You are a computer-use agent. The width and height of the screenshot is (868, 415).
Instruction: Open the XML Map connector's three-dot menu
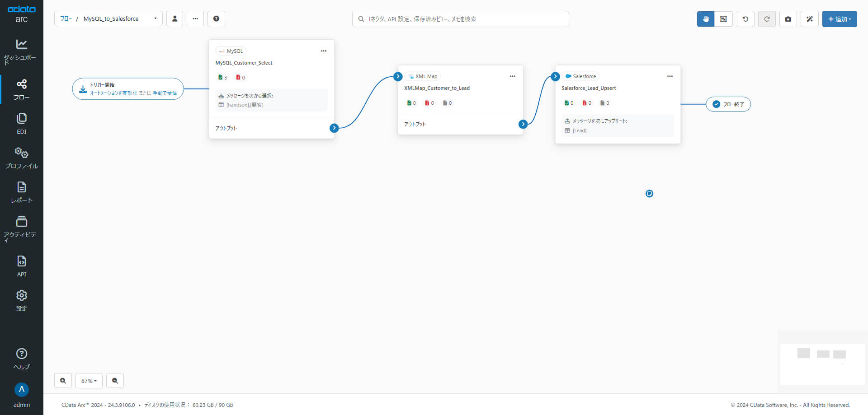coord(512,76)
